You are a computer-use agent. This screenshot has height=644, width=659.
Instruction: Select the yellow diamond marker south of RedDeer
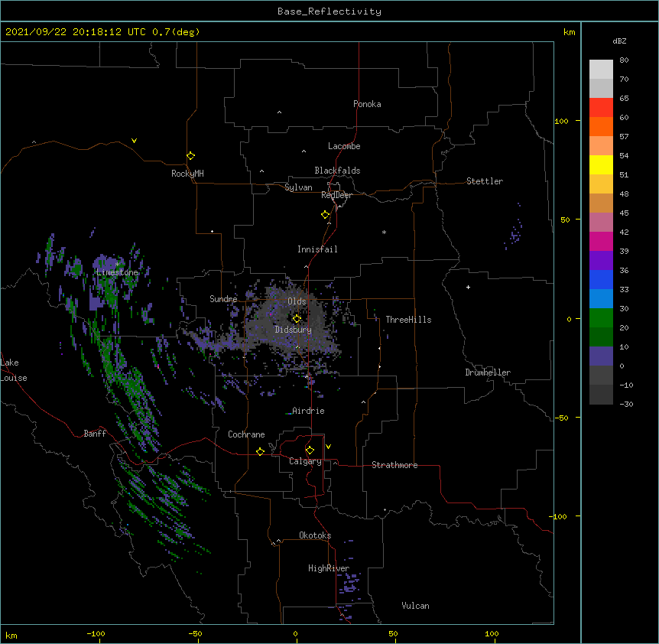pyautogui.click(x=326, y=215)
